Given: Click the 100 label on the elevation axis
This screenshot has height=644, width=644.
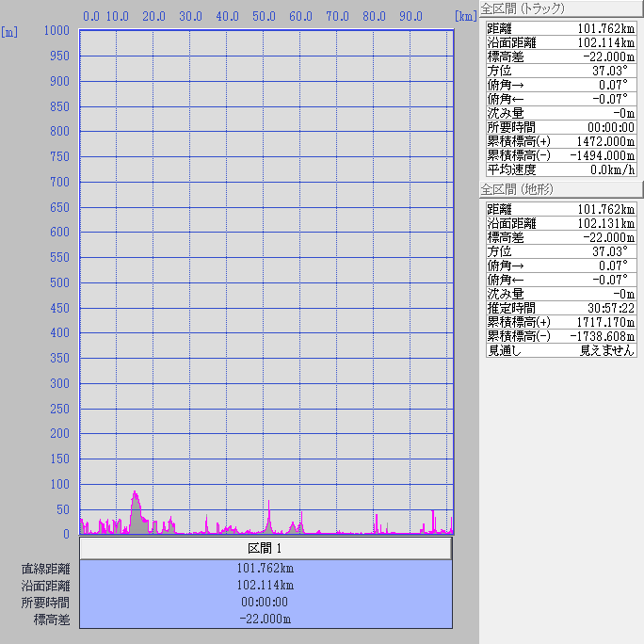Looking at the screenshot, I should pyautogui.click(x=59, y=484).
